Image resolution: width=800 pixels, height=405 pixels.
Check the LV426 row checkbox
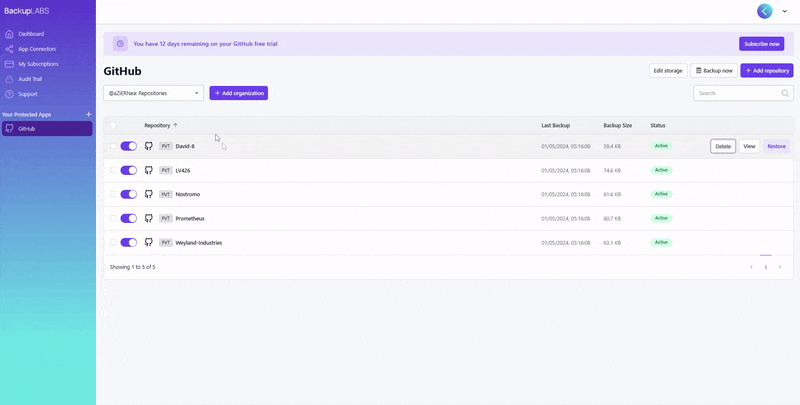(113, 170)
